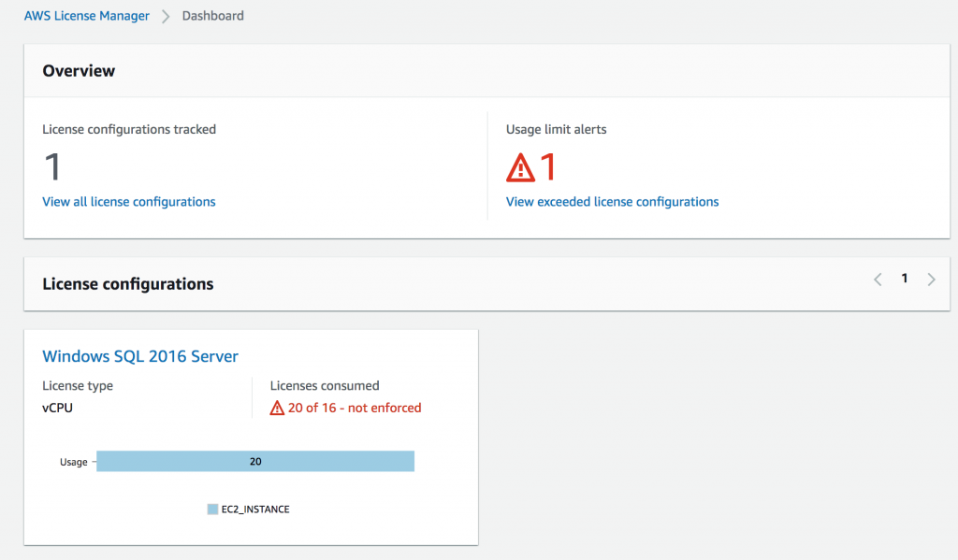
Task: Click the usage limit alerts warning icon
Action: point(520,168)
